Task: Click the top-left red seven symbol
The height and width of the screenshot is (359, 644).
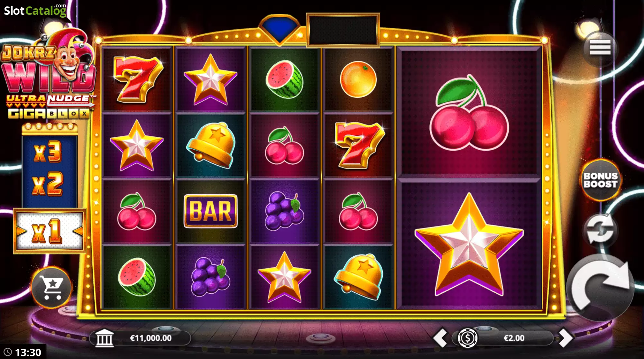Action: tap(137, 79)
